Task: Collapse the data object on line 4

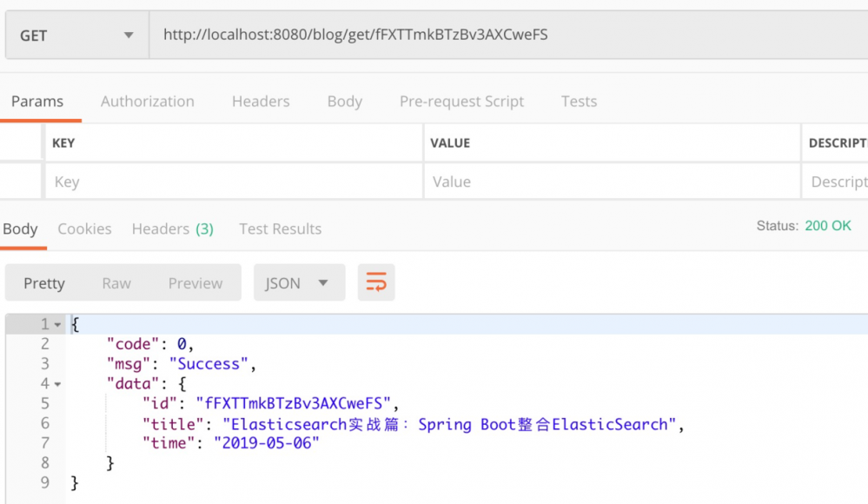Action: [x=56, y=383]
